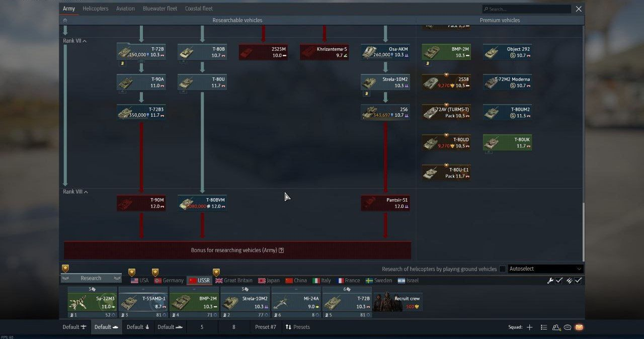Open the contacts friends list icon
Image resolution: width=644 pixels, height=339 pixels.
point(556,327)
